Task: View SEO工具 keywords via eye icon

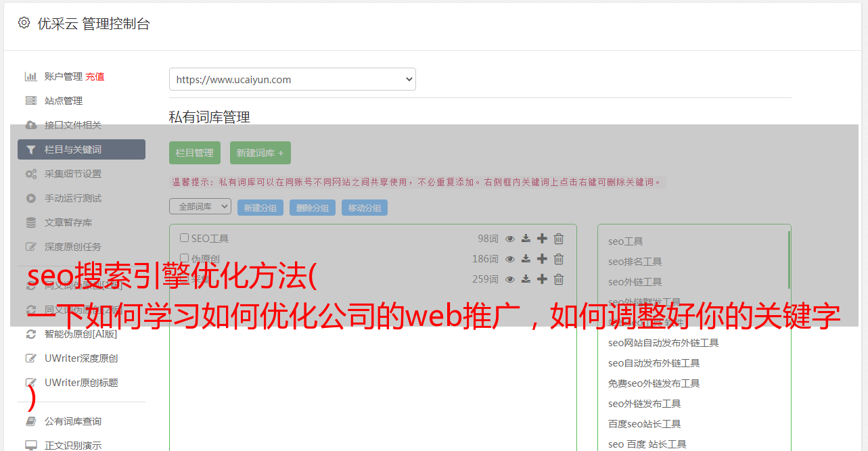Action: (x=510, y=239)
